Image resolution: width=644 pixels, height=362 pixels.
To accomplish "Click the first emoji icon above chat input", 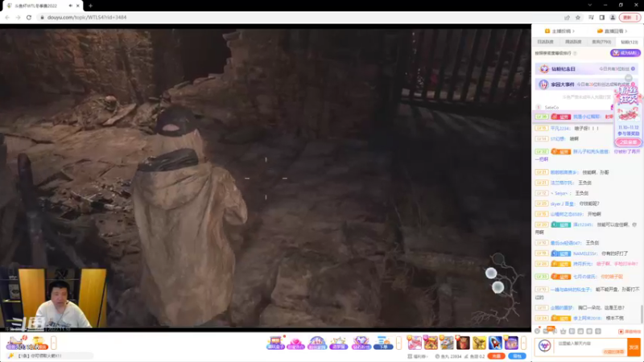I will pyautogui.click(x=537, y=331).
